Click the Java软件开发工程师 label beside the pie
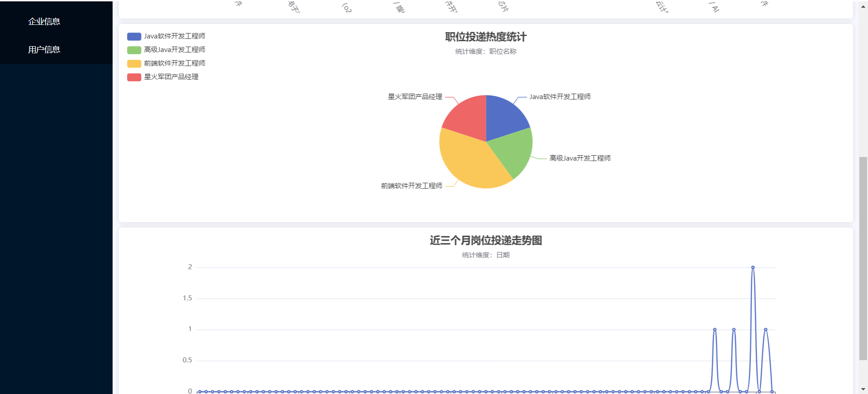Screen dimensions: 868x394 (560, 97)
